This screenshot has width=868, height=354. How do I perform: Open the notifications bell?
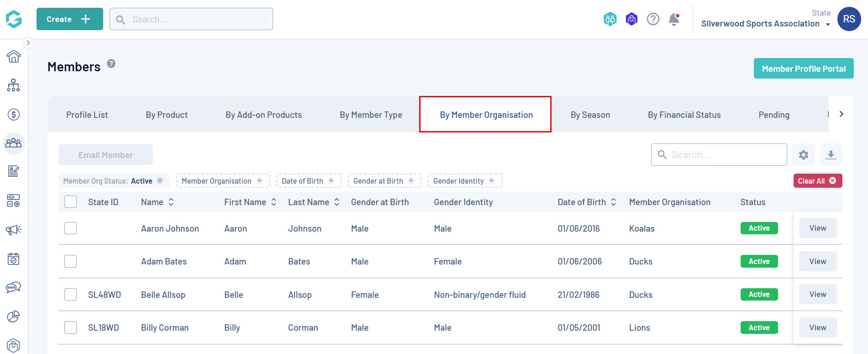673,19
